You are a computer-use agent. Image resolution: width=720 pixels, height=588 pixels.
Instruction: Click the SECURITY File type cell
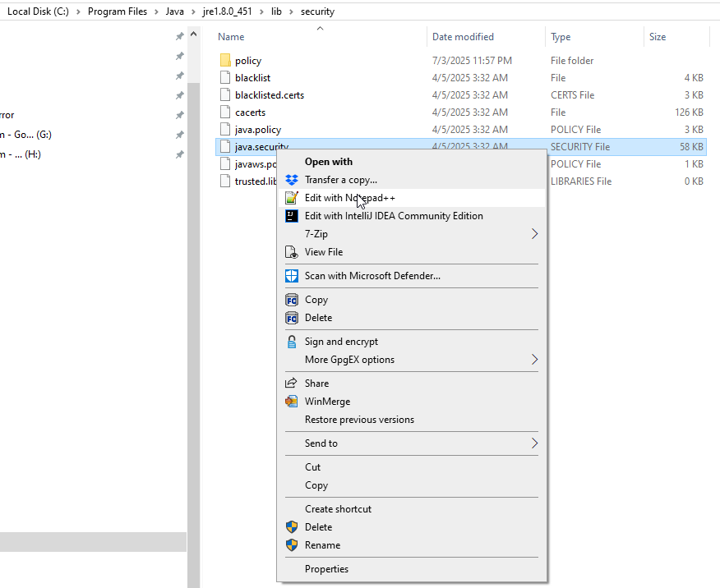pos(580,147)
